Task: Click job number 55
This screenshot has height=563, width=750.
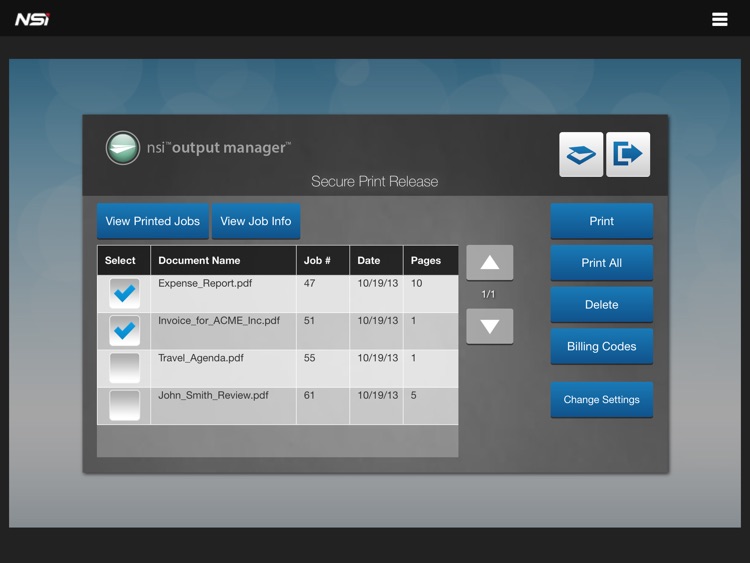Action: point(309,358)
